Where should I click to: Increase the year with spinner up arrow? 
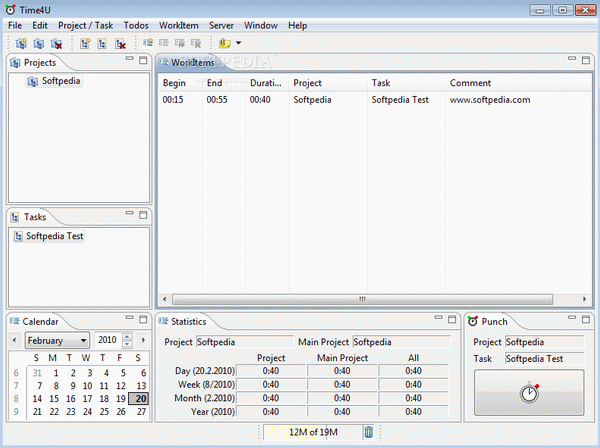(x=127, y=336)
